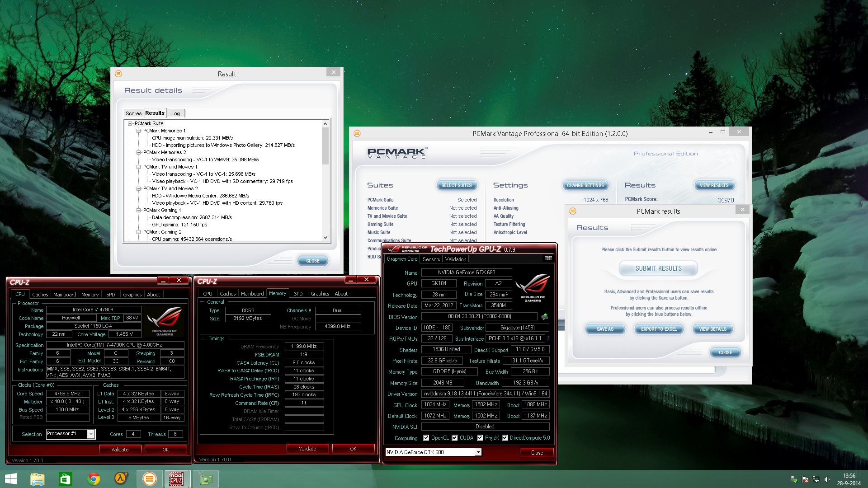Click the VIEW DETAILS button
This screenshot has height=488, width=868.
tap(712, 329)
